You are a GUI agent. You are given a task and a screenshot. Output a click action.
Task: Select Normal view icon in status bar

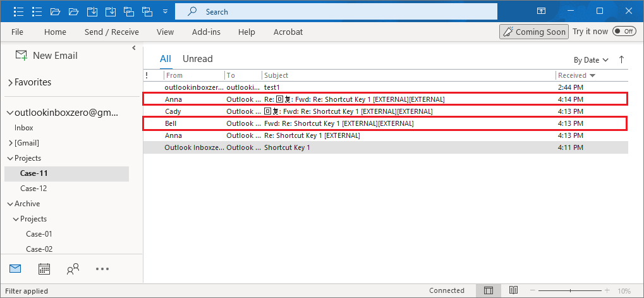pyautogui.click(x=489, y=290)
